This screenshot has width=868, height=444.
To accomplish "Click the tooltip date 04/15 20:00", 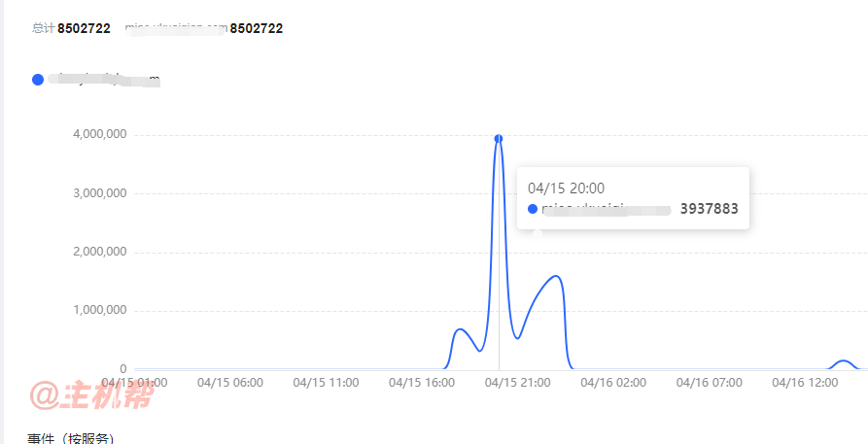I will [x=567, y=188].
